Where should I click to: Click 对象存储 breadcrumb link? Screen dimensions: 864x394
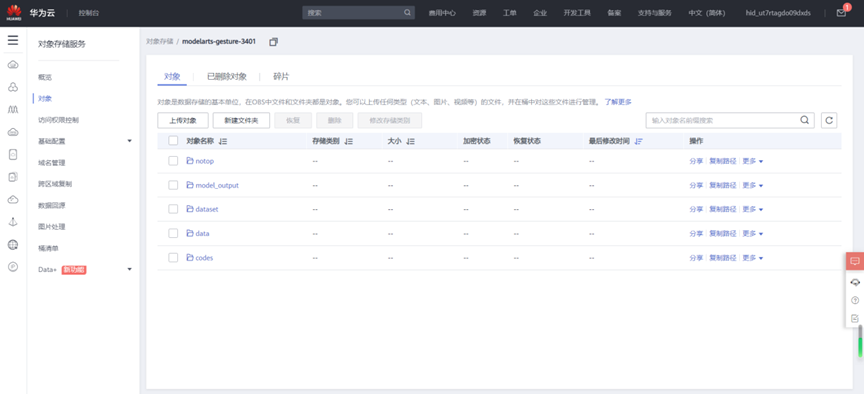[x=159, y=41]
